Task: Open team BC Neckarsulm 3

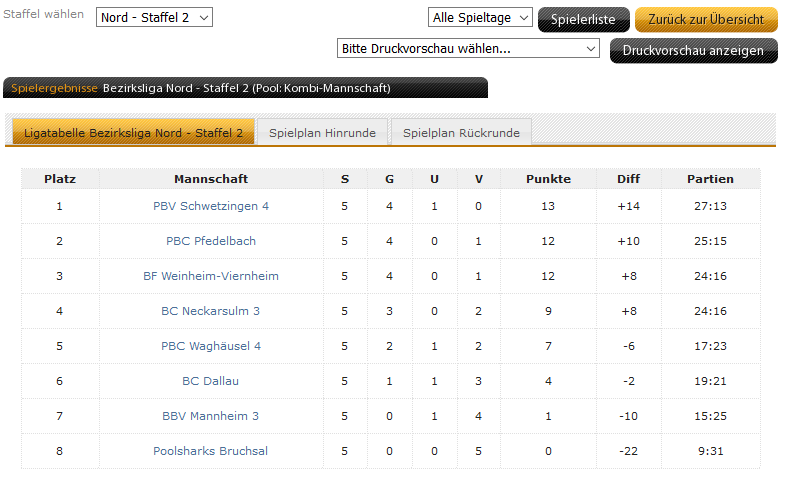Action: [211, 311]
